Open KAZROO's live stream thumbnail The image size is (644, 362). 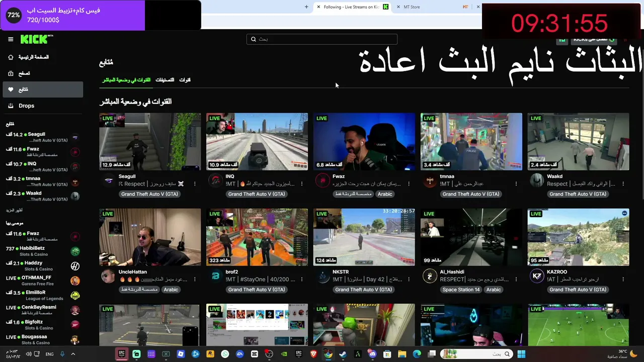[x=579, y=237]
